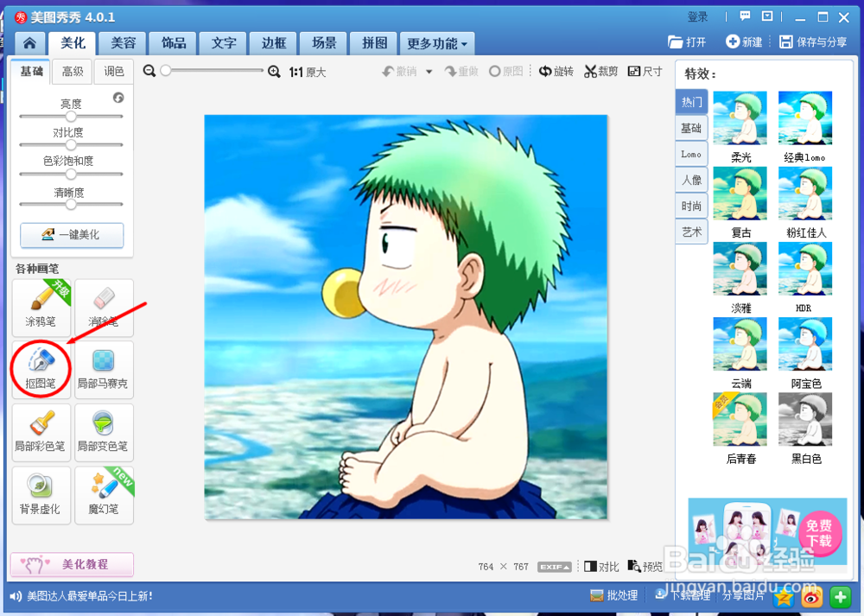
Task: Open the 调色 color tab
Action: [x=113, y=72]
